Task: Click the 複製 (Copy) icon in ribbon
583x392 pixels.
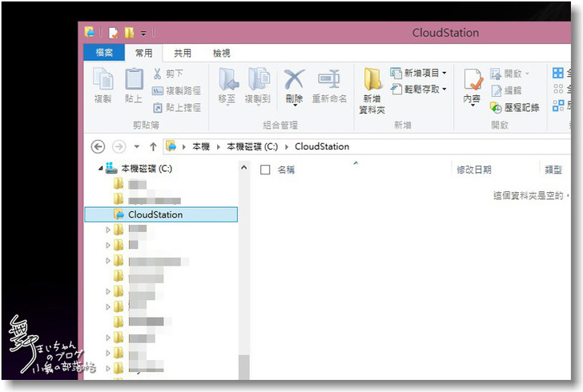Action: pos(103,80)
